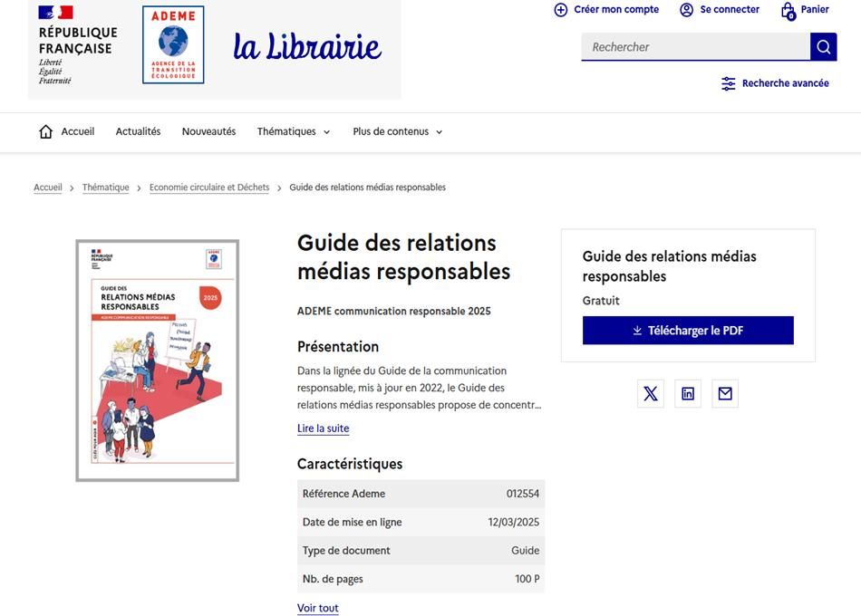
Task: Click the ADEME logo
Action: tap(173, 45)
